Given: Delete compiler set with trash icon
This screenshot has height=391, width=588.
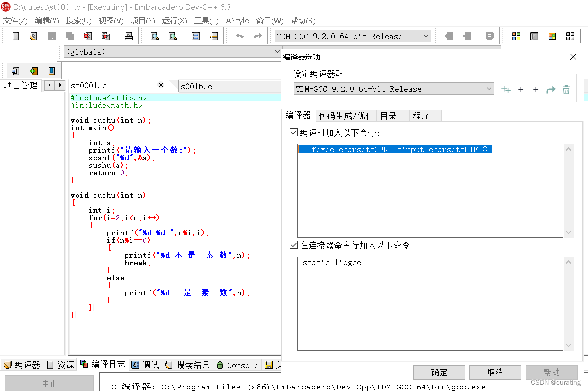Looking at the screenshot, I should (x=566, y=90).
